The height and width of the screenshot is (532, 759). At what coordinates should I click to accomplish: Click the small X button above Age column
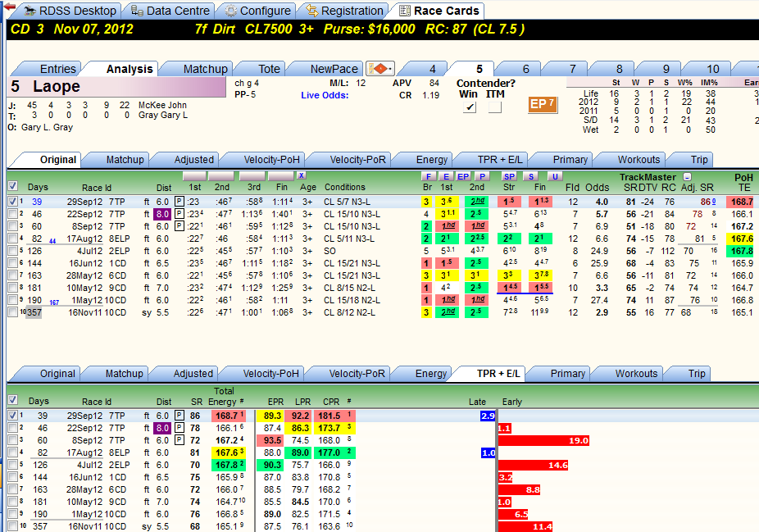301,175
